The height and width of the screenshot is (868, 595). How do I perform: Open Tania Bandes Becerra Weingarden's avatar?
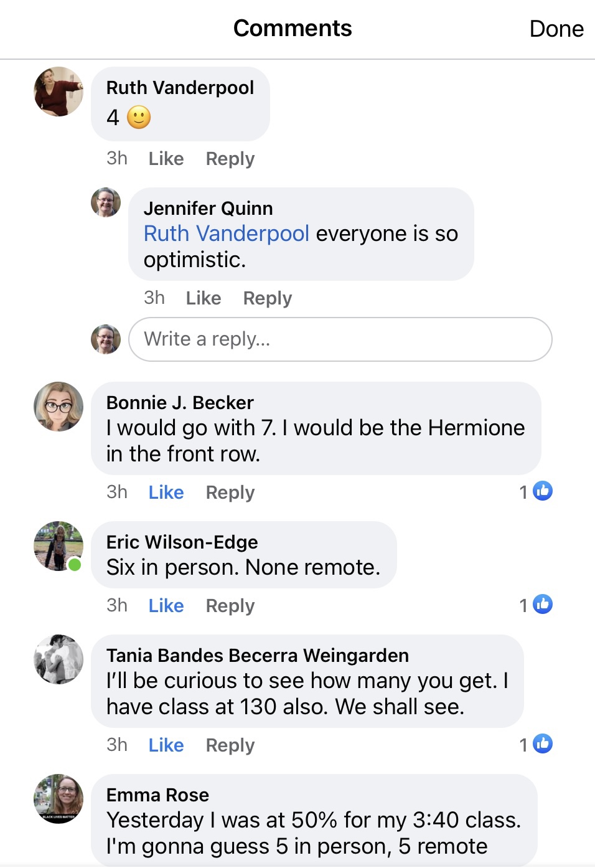click(x=58, y=659)
